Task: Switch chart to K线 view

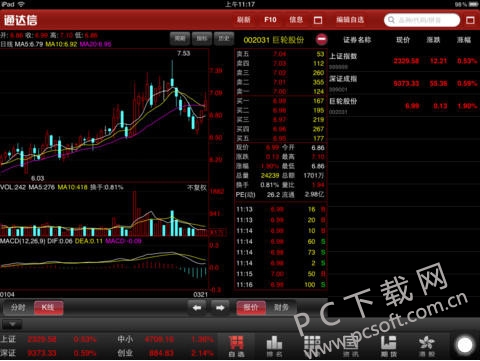Action: 48,307
